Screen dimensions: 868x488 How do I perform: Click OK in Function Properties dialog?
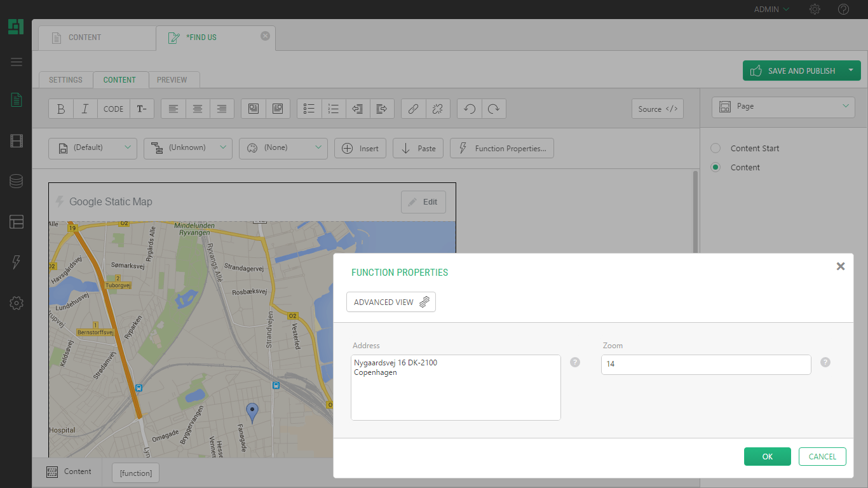pyautogui.click(x=767, y=456)
